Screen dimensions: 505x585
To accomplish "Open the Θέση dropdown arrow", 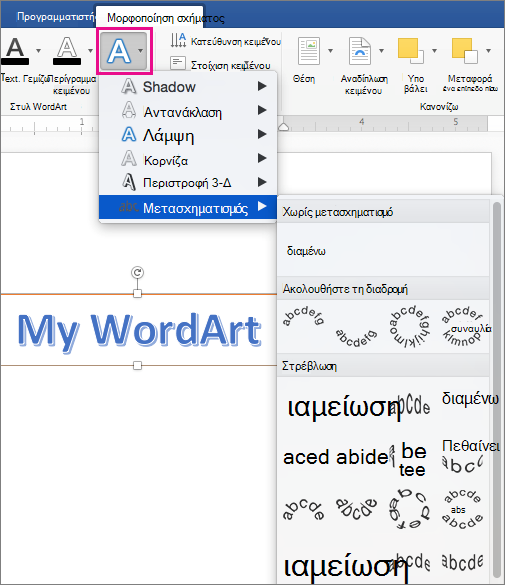I will 330,51.
